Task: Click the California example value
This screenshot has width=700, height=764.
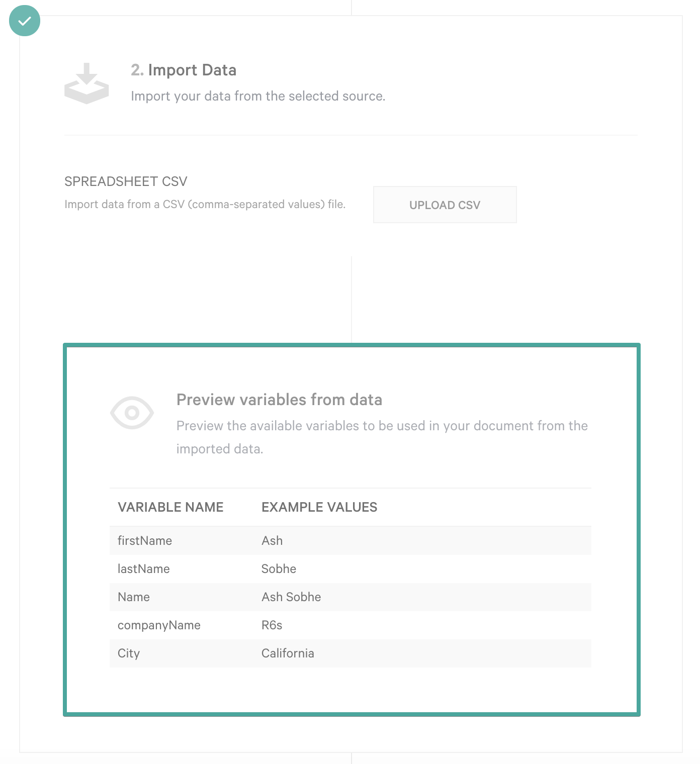Action: [288, 653]
